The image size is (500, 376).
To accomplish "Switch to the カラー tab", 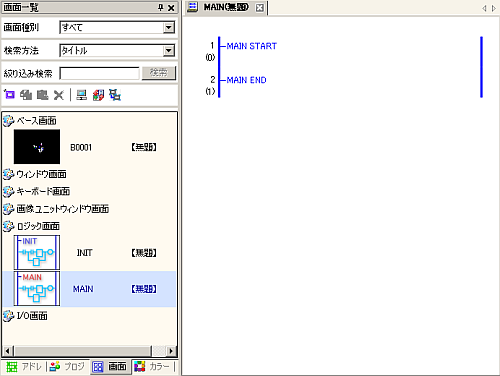I will pyautogui.click(x=154, y=367).
